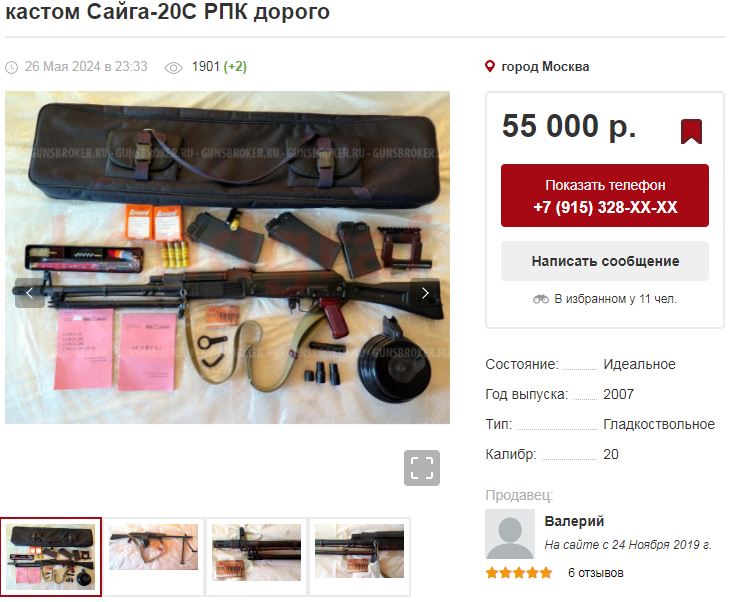Select the third thumbnail photo
729x602 pixels.
click(256, 556)
